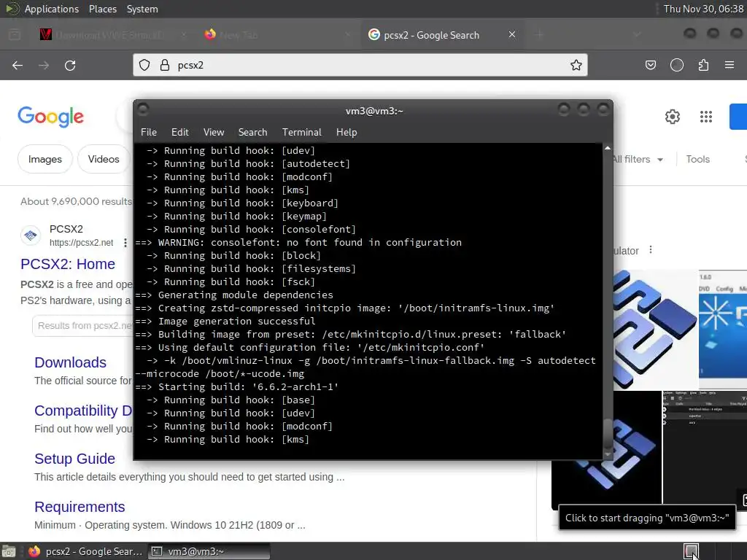The width and height of the screenshot is (747, 560).
Task: Click the PCSX2 site favicon in results
Action: tap(31, 236)
